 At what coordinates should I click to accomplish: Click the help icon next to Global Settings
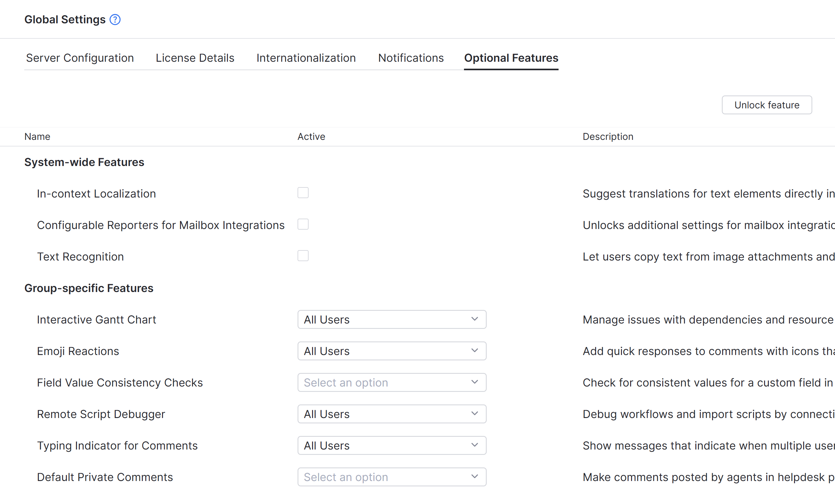pos(115,20)
